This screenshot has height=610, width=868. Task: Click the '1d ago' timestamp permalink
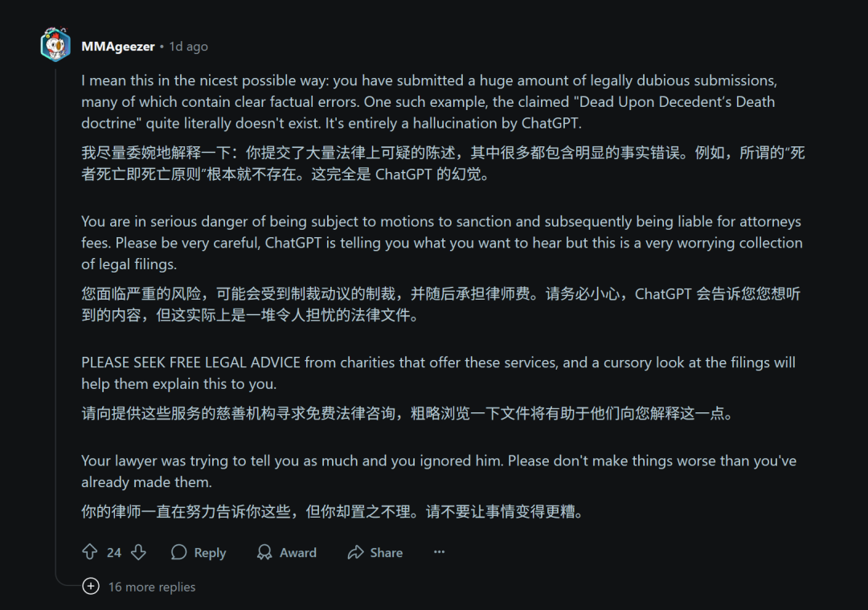point(188,47)
